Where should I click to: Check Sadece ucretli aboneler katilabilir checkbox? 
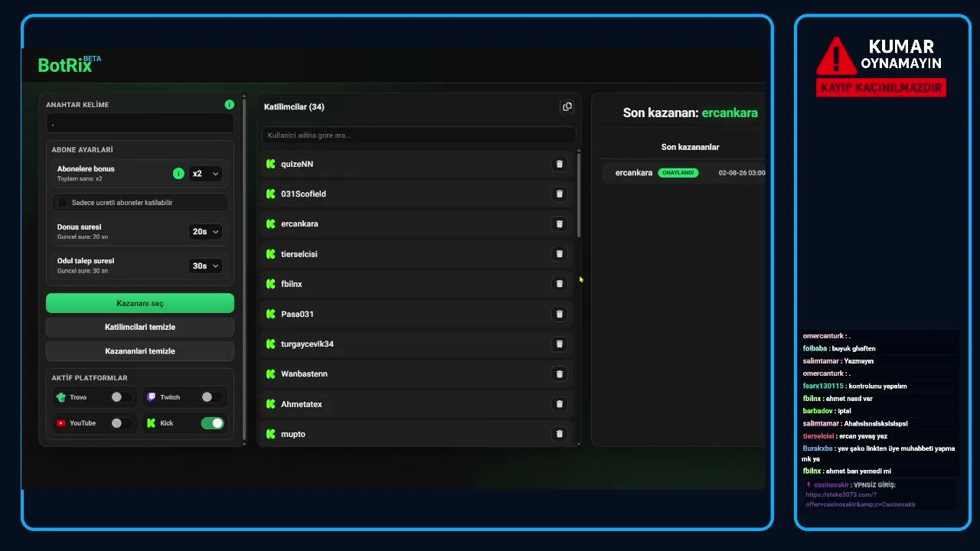click(63, 203)
